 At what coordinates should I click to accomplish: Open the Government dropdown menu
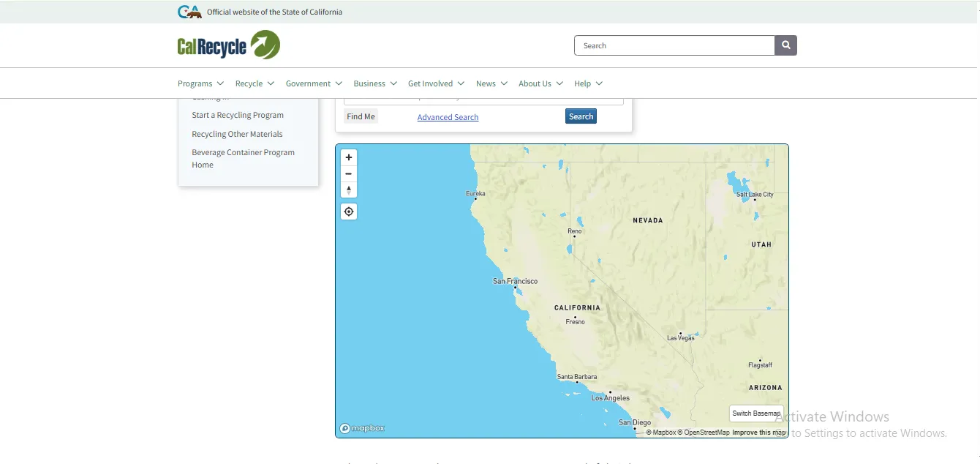(x=314, y=83)
